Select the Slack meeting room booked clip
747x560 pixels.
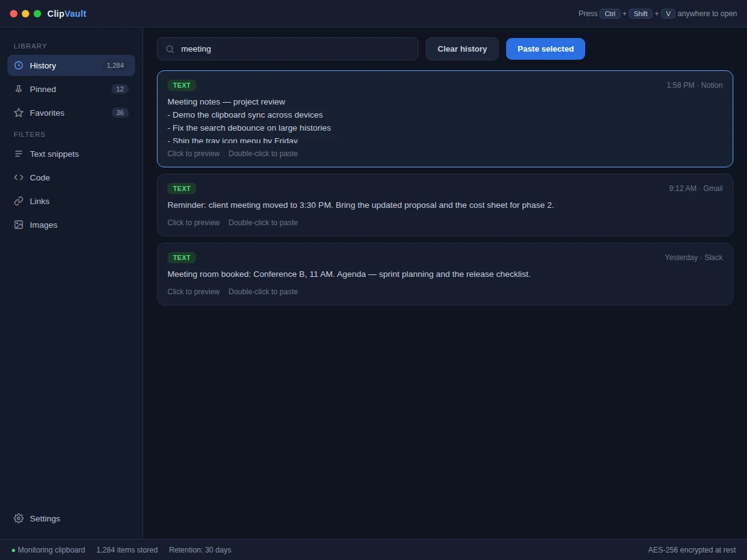point(445,274)
